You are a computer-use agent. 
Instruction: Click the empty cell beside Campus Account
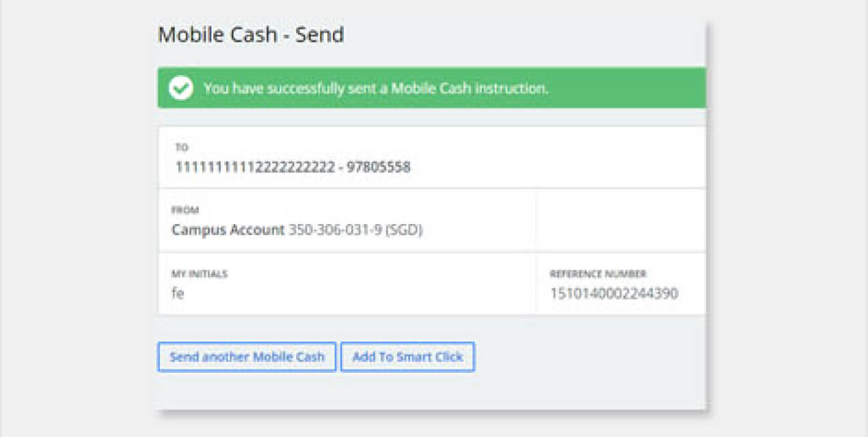[621, 221]
